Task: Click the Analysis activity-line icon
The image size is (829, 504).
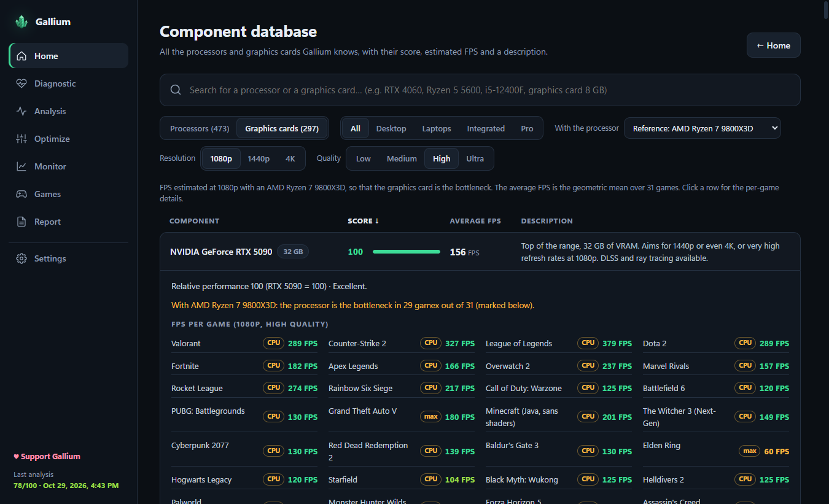Action: [21, 111]
